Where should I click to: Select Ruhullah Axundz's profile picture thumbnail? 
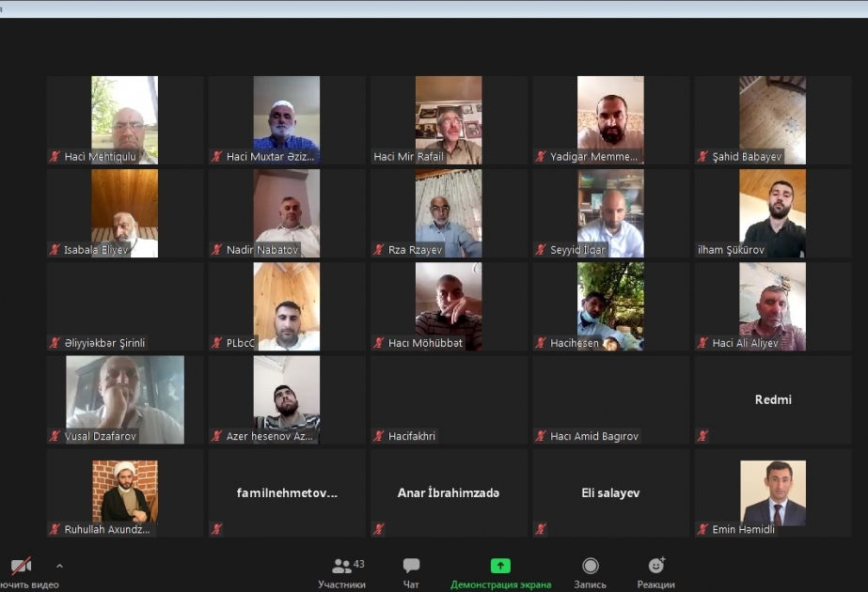point(125,491)
